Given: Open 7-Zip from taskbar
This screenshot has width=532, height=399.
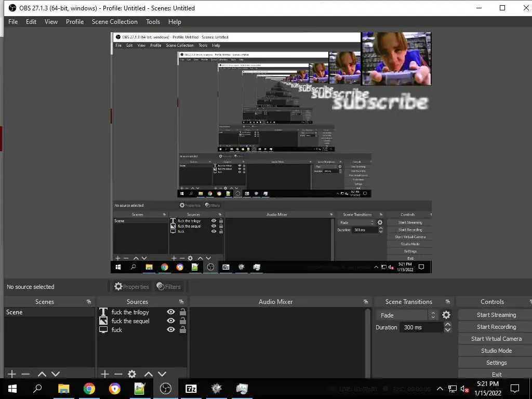Looking at the screenshot, I should 191,389.
